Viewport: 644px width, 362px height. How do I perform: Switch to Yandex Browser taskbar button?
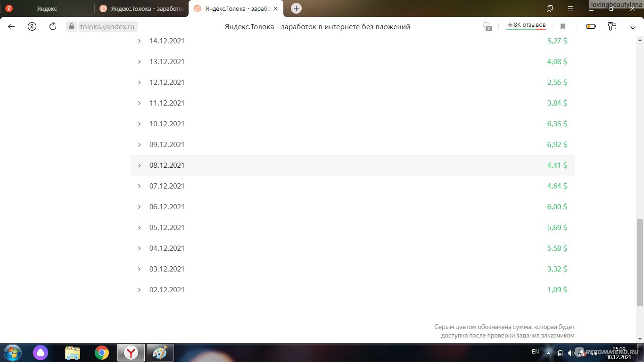(x=131, y=353)
